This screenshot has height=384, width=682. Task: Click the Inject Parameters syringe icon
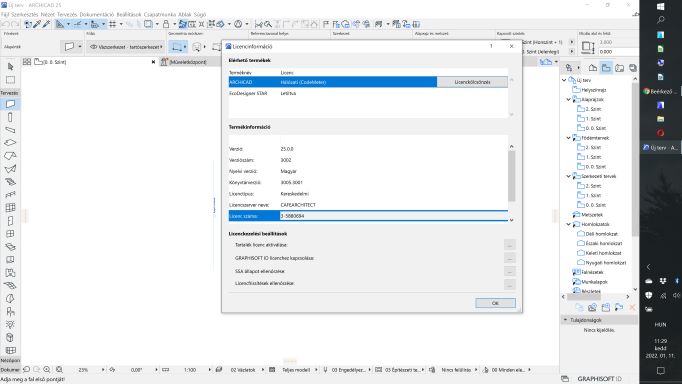(46, 24)
